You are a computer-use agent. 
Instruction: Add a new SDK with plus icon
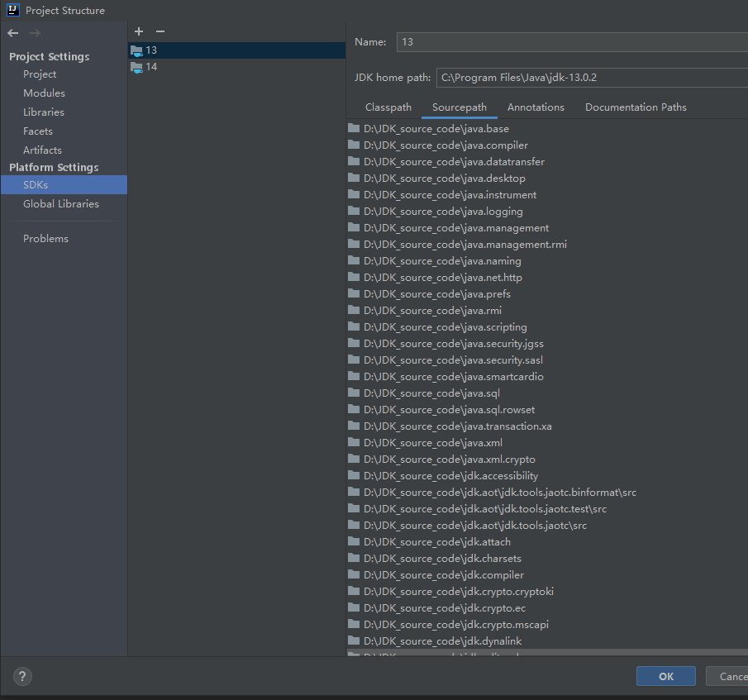[139, 31]
